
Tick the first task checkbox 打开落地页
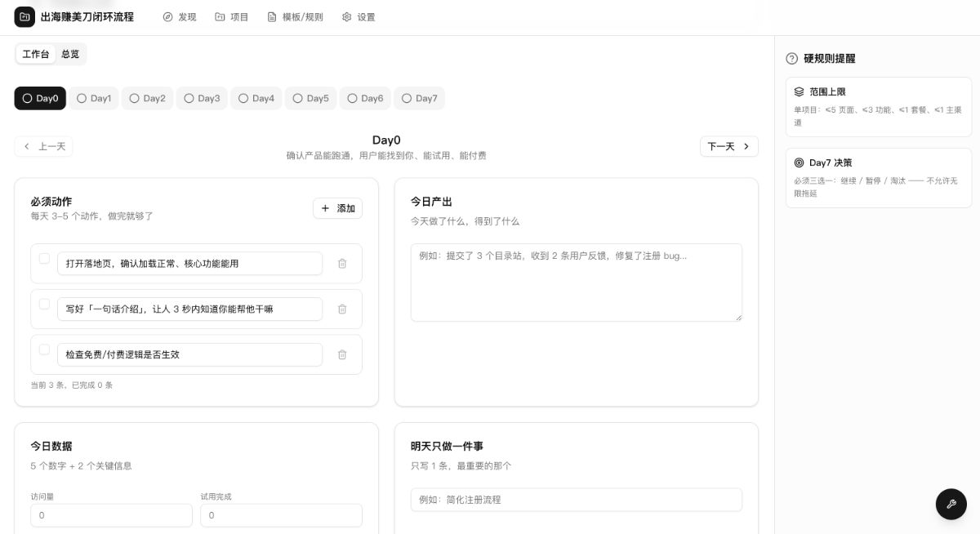coord(44,258)
